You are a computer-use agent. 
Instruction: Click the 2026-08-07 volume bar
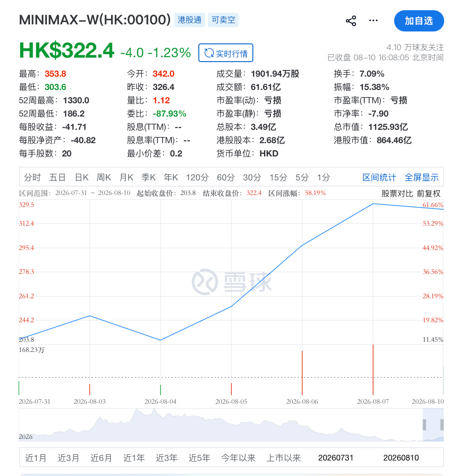point(373,370)
